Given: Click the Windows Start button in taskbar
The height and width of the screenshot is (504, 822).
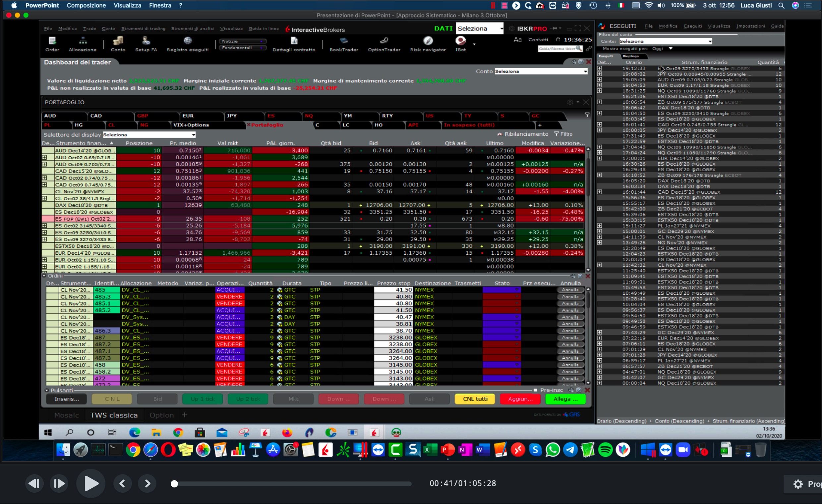Looking at the screenshot, I should point(48,433).
